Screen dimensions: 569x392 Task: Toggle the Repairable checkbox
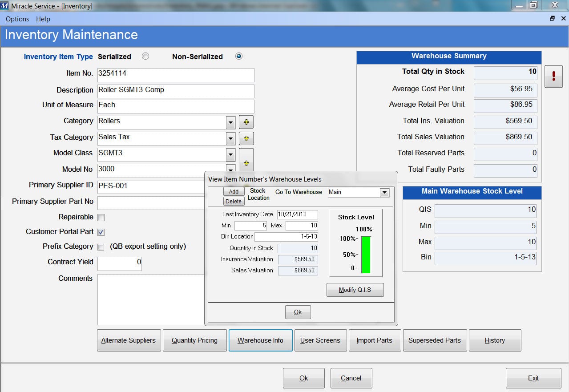(x=101, y=218)
